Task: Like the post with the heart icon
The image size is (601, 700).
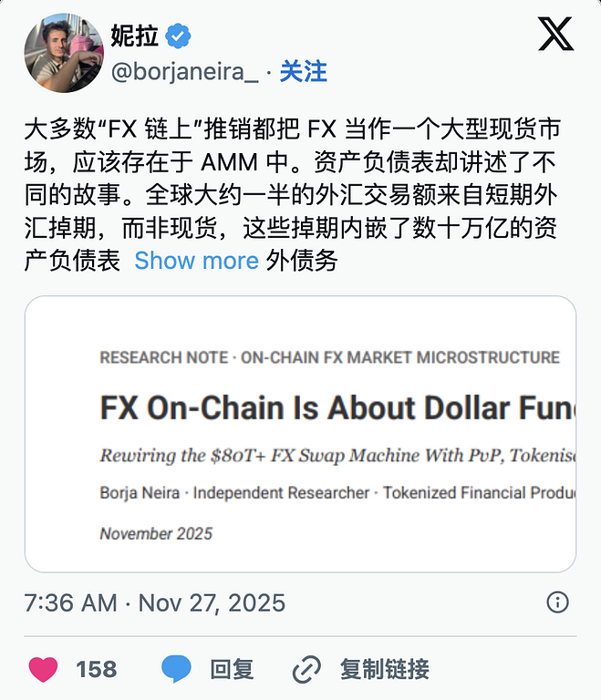Action: coord(44,670)
